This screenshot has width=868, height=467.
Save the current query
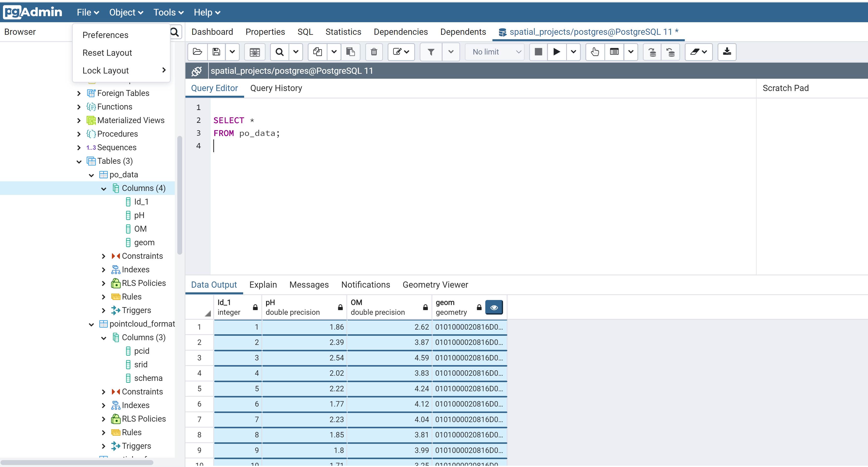[x=216, y=52]
